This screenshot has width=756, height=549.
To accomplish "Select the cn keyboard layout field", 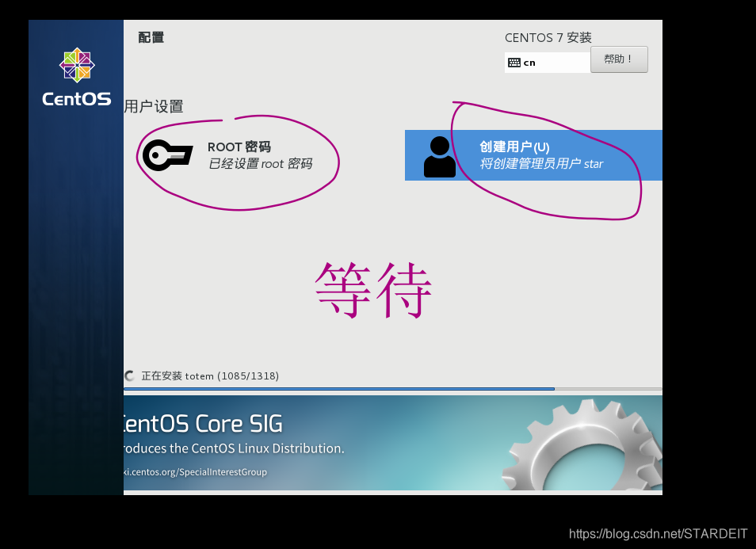I will coord(548,63).
